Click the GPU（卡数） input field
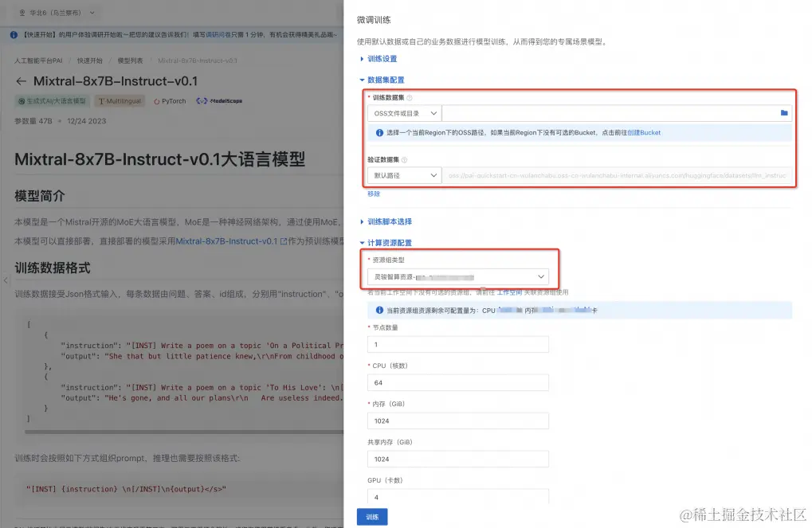 pos(458,497)
